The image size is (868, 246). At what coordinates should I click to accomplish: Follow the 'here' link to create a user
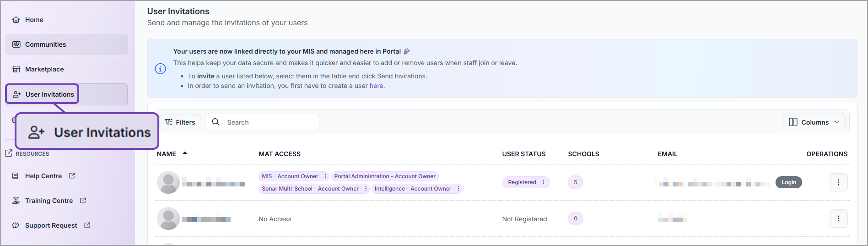[377, 86]
